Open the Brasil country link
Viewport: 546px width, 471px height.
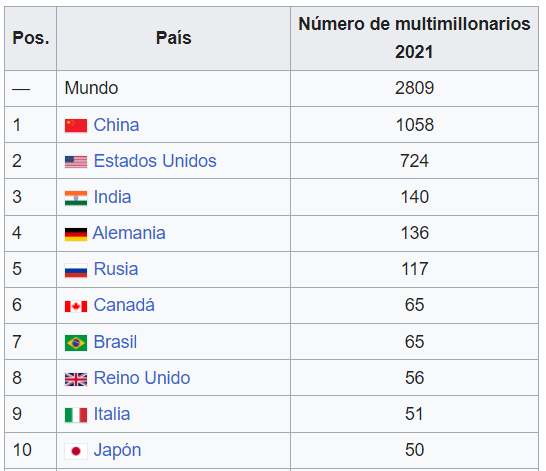(x=115, y=342)
